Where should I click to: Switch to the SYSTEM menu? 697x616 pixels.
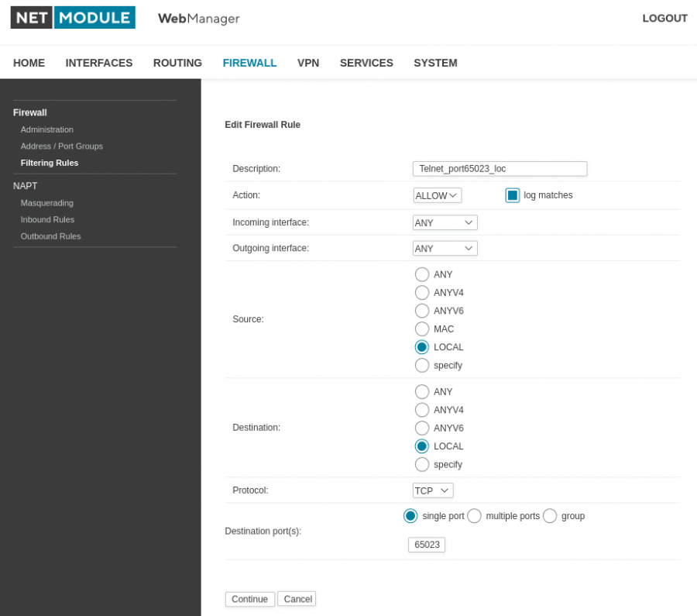pos(435,63)
